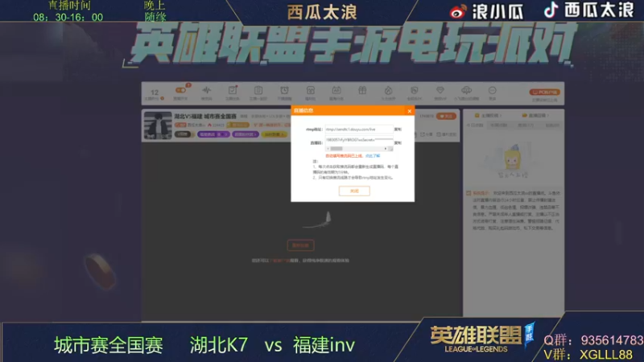
Task: Click the streamer avatar thumbnail
Action: click(x=158, y=125)
